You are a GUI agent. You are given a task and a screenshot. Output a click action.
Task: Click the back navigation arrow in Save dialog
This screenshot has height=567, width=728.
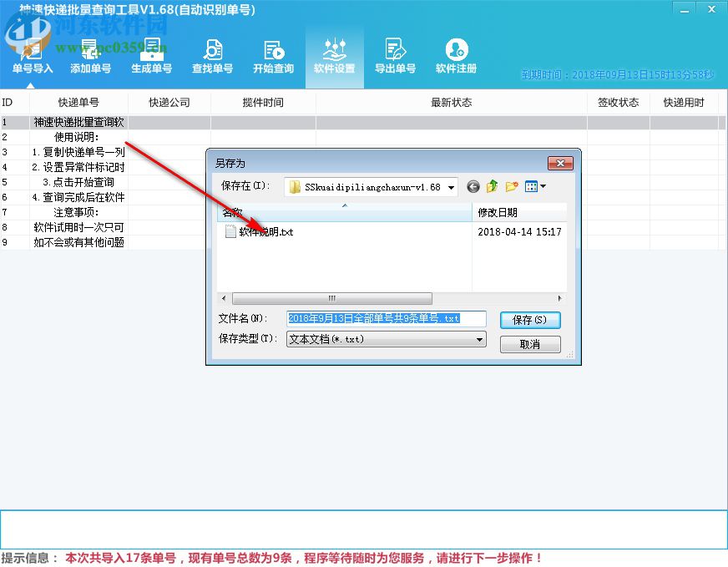(473, 186)
